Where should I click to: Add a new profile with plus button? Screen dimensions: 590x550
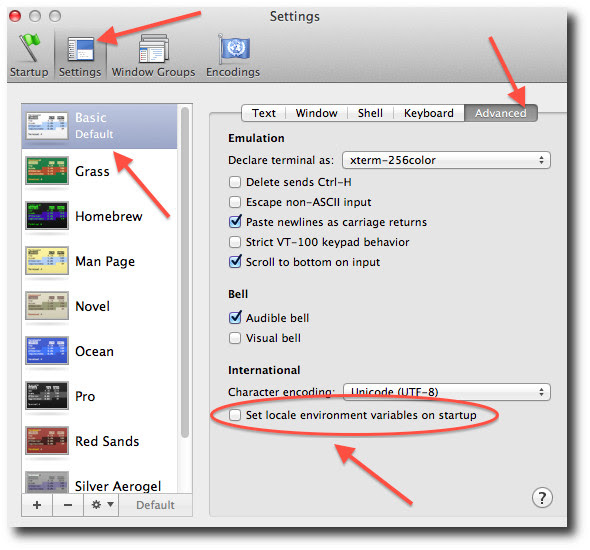tap(37, 505)
